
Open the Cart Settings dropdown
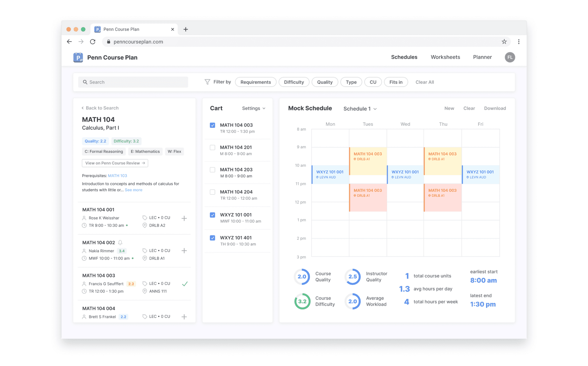tap(253, 108)
